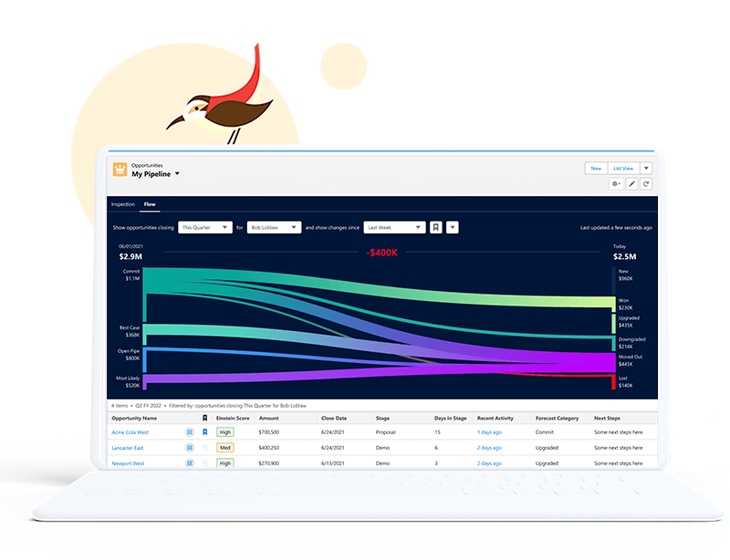The height and width of the screenshot is (560, 730).
Task: Click 'Last updated a few seconds ago' text
Action: pyautogui.click(x=616, y=228)
